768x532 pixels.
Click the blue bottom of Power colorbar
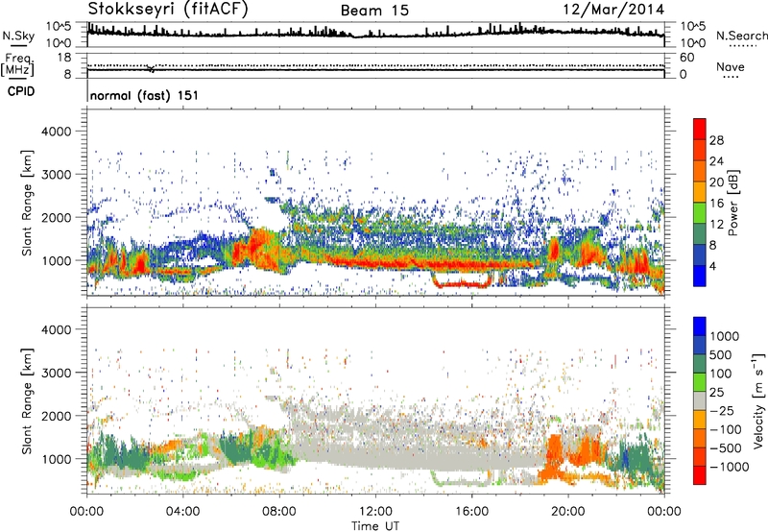pyautogui.click(x=700, y=277)
